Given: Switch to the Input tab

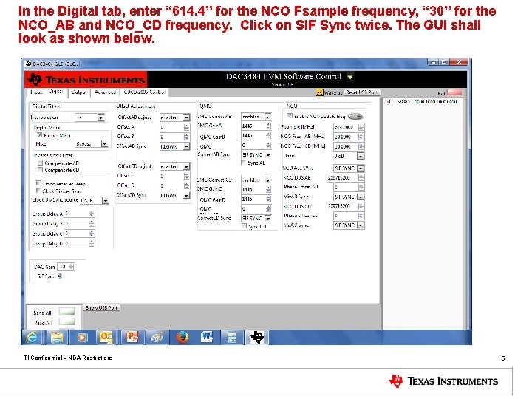Looking at the screenshot, I should tap(36, 92).
